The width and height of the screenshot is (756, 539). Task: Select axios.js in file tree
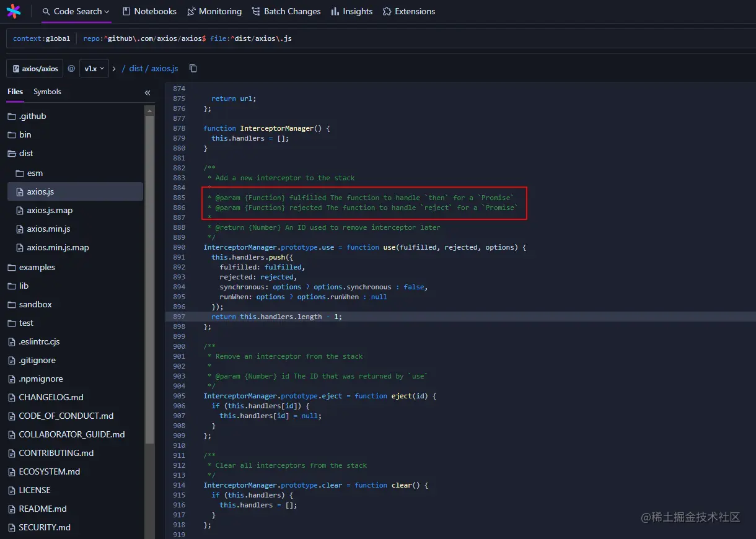click(75, 191)
